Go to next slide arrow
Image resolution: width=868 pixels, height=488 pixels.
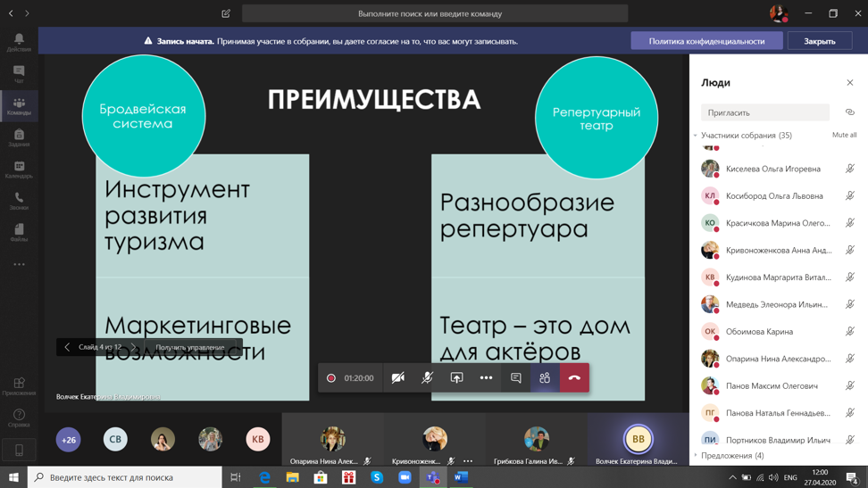point(134,347)
